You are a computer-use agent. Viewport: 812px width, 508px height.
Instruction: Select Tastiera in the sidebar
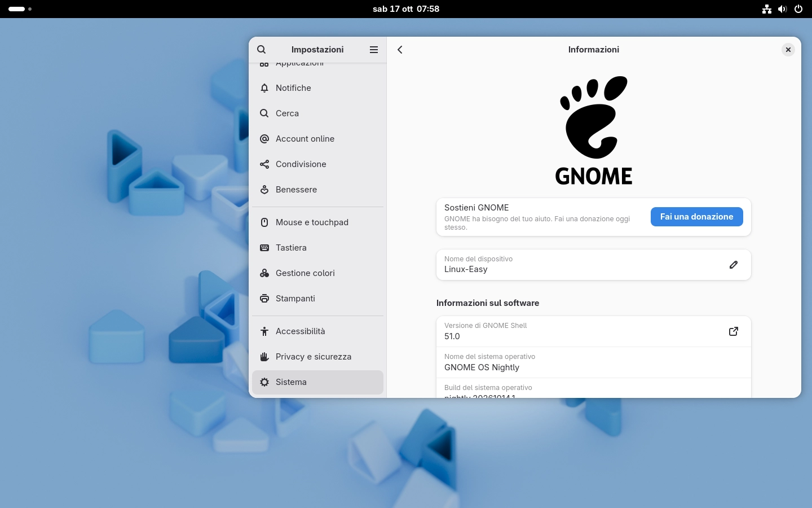tap(317, 248)
